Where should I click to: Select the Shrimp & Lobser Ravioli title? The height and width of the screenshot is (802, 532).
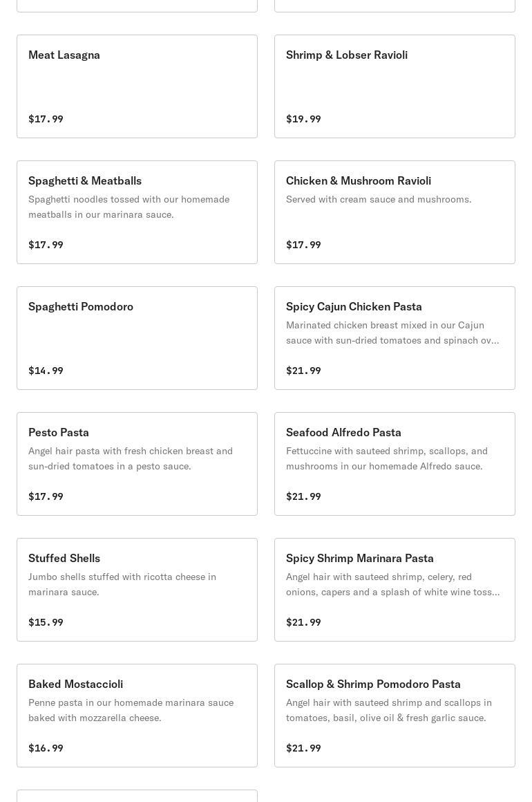pyautogui.click(x=346, y=55)
